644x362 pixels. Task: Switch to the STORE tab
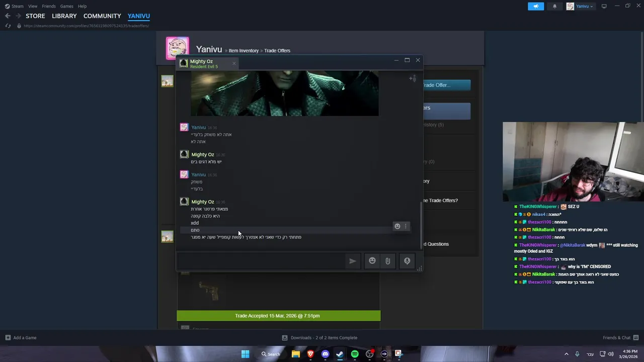35,16
